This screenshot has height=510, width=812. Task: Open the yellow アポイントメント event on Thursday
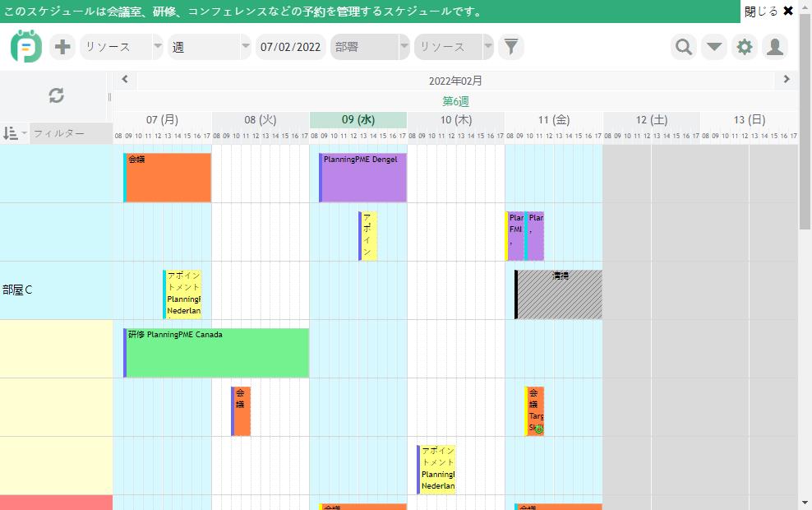[436, 470]
